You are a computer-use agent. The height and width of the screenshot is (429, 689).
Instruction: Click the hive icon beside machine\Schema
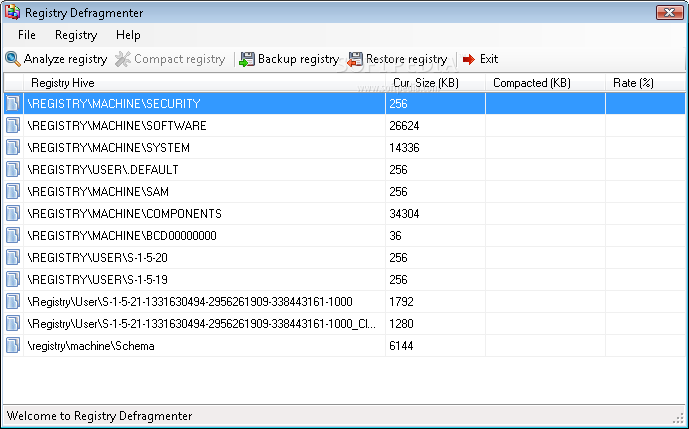(x=13, y=345)
